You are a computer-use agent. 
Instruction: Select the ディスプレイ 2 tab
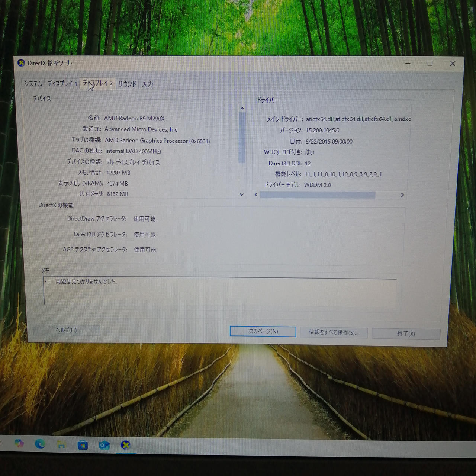[98, 83]
